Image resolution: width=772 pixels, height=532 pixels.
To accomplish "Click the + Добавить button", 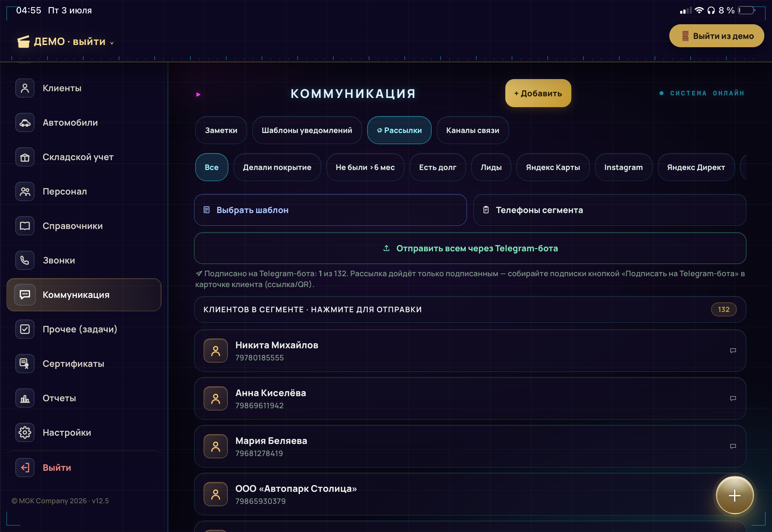I will point(538,93).
